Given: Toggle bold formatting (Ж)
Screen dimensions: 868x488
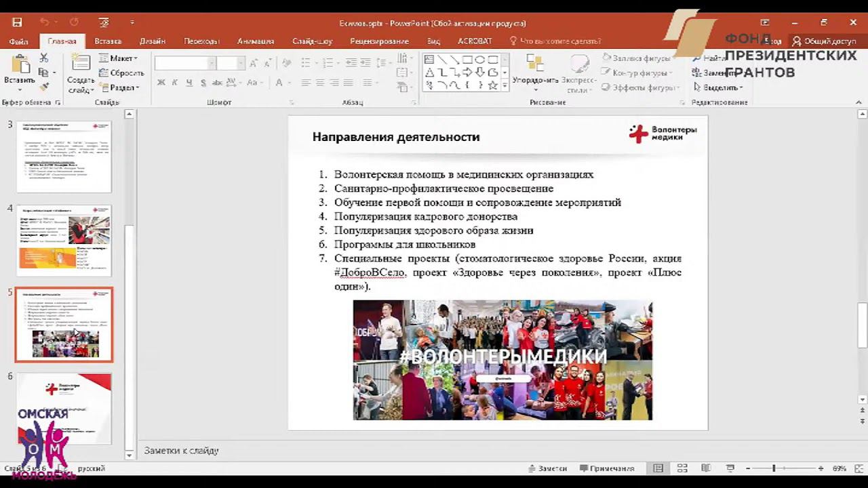Looking at the screenshot, I should point(161,83).
